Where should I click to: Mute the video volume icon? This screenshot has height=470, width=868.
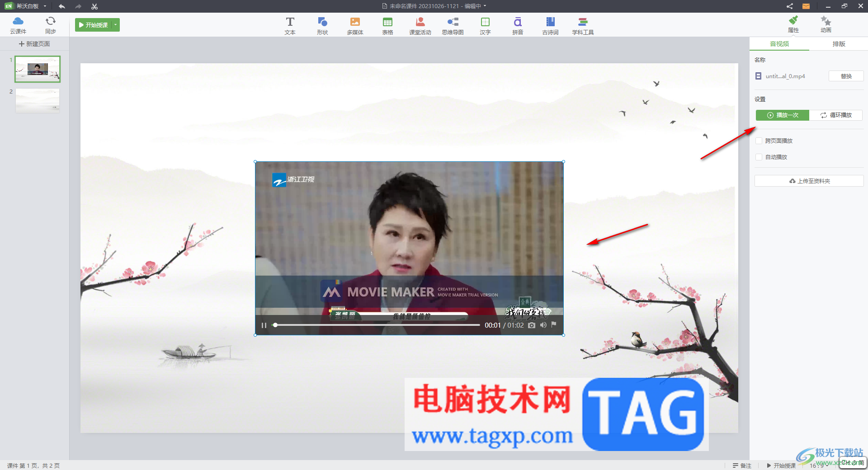(543, 325)
